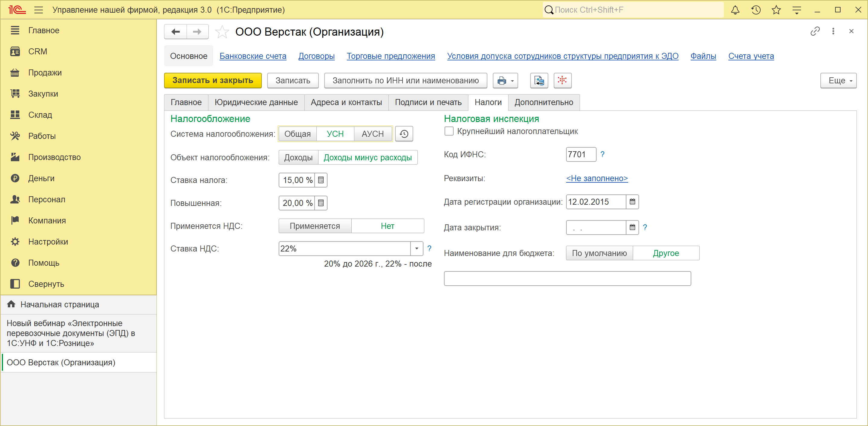Click Записать и закрыть button
Viewport: 868px width, 426px height.
[213, 80]
